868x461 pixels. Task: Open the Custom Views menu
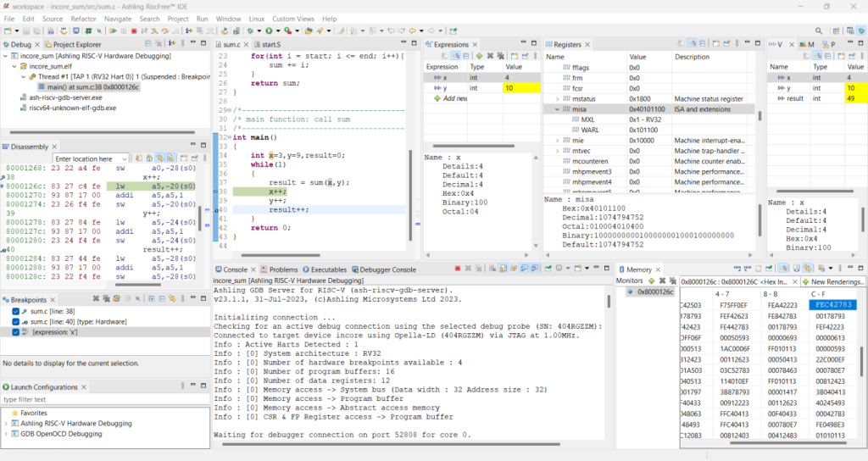(x=292, y=19)
